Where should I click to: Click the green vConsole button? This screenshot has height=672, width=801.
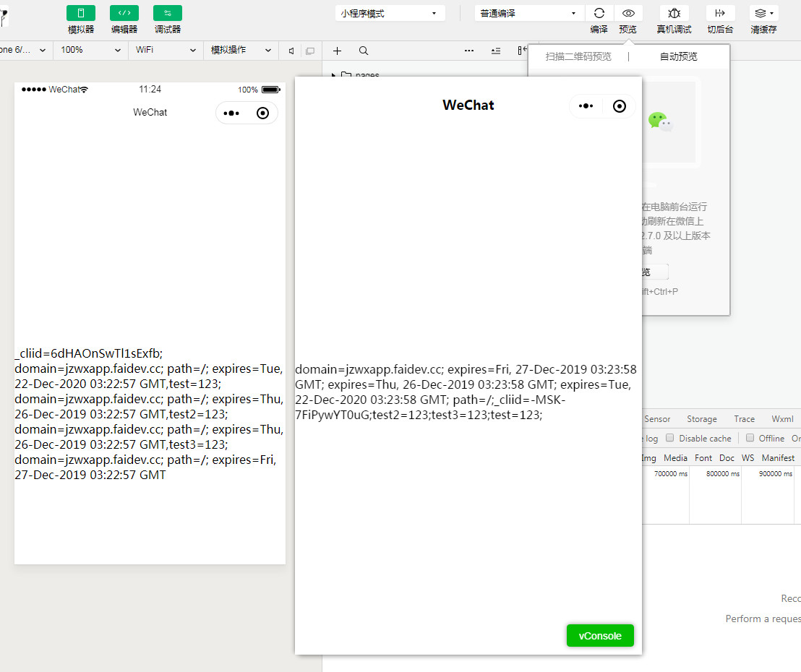point(600,636)
